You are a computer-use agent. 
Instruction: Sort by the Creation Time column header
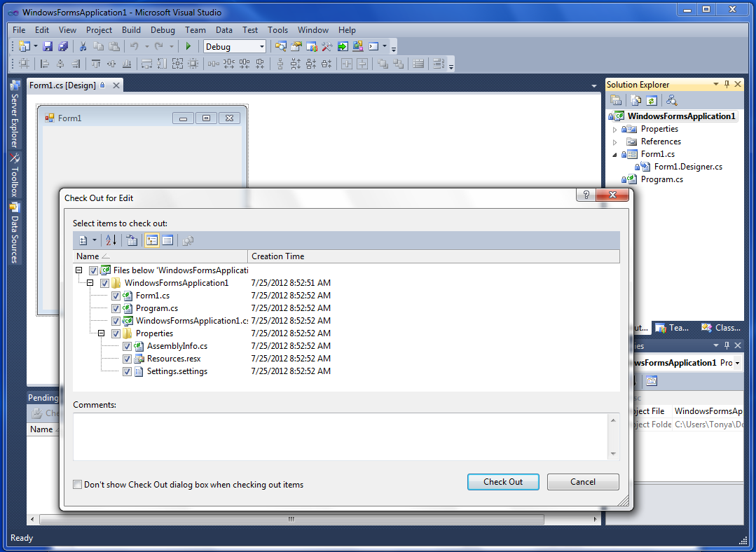[x=278, y=256]
